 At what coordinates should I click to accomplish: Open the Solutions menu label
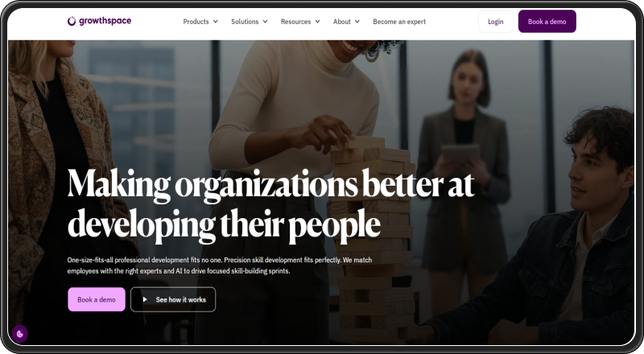pyautogui.click(x=245, y=22)
